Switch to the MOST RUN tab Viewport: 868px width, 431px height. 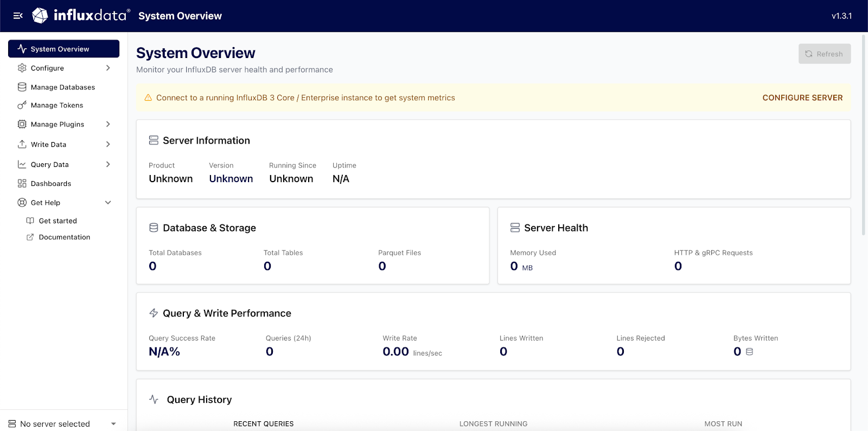[x=723, y=424]
